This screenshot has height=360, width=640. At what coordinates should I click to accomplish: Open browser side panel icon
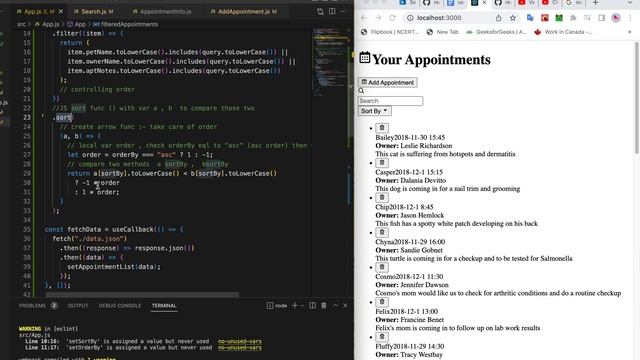(x=602, y=18)
